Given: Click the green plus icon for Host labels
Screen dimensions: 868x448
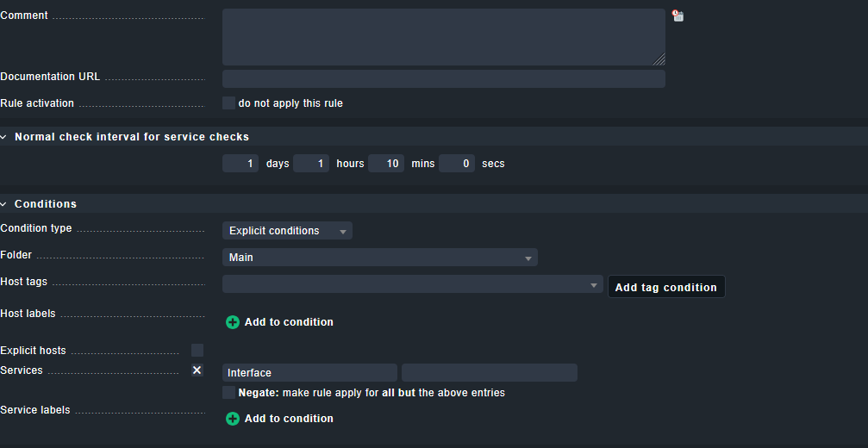Looking at the screenshot, I should click(x=232, y=322).
